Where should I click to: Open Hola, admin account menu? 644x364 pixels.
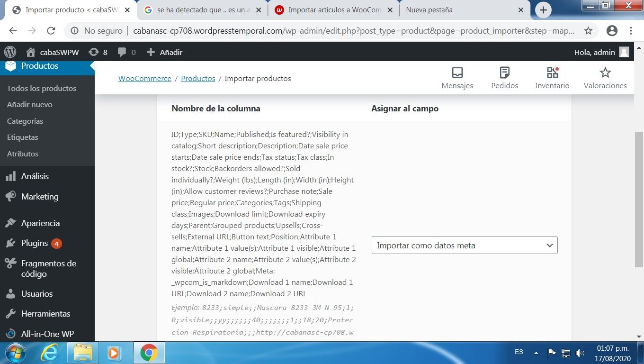click(602, 52)
